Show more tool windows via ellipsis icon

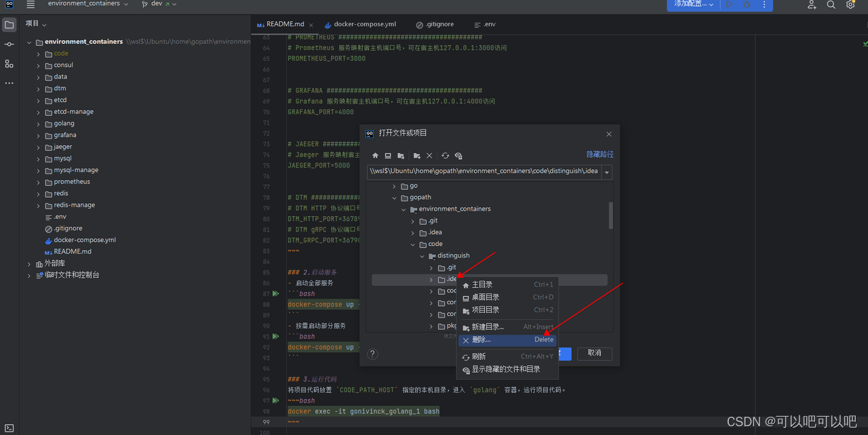9,83
